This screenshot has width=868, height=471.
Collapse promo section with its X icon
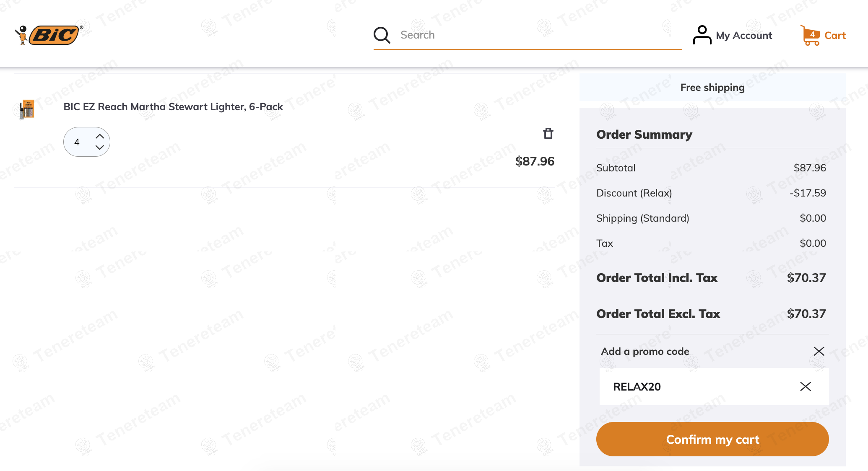click(x=819, y=351)
